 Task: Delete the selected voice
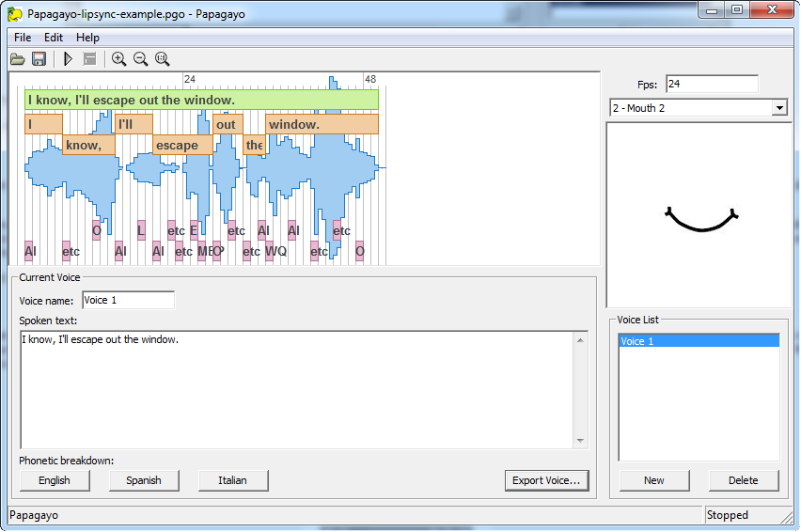point(744,480)
